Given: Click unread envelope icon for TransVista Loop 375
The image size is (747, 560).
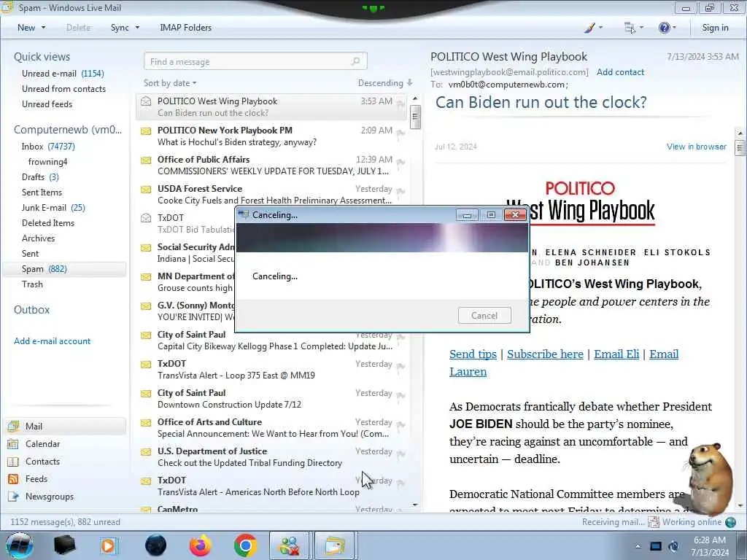Looking at the screenshot, I should point(146,365).
